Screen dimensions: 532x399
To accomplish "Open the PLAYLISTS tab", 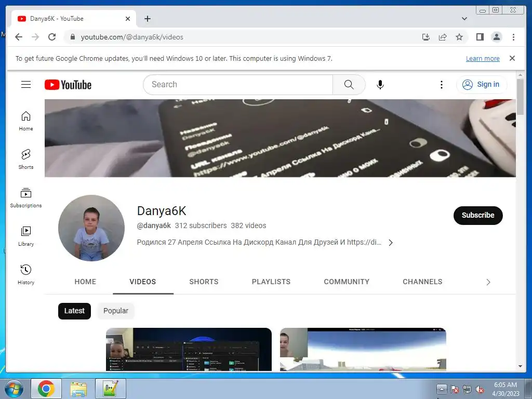I will 271,282.
